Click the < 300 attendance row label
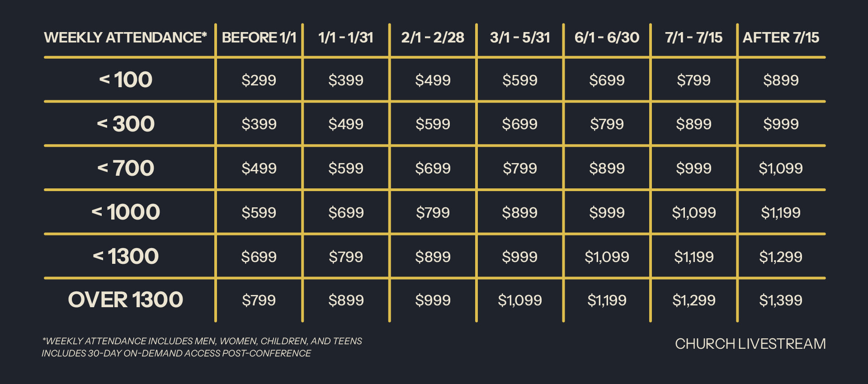This screenshot has height=384, width=868. click(126, 124)
